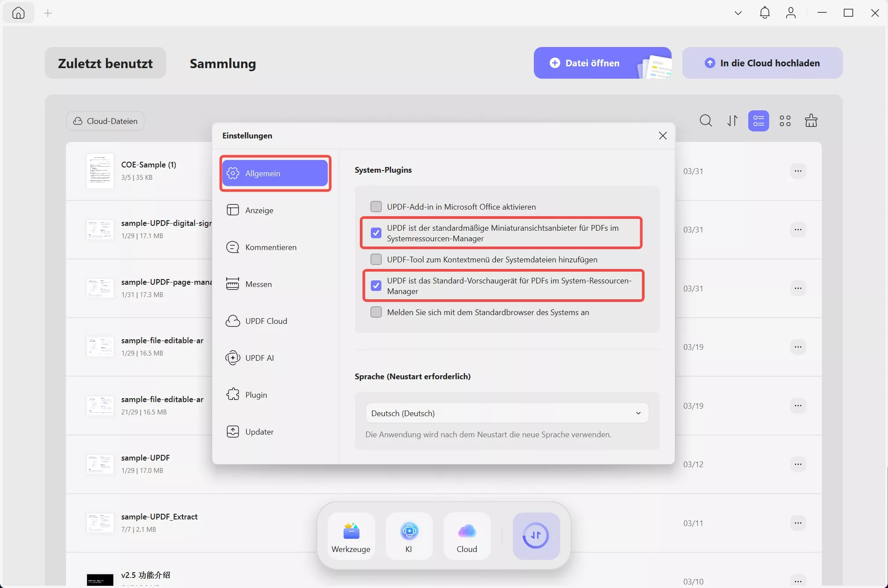Click In die Cloud hochladen button

(x=762, y=63)
